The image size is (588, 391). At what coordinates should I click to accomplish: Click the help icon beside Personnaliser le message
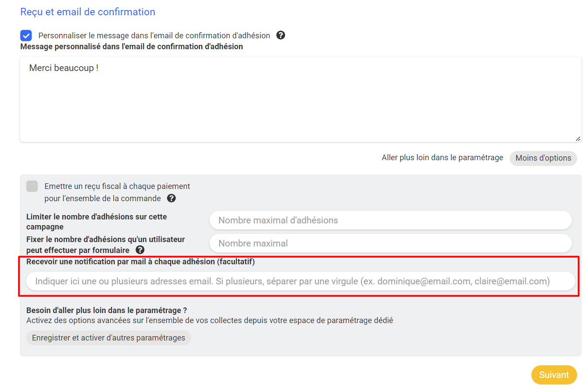click(x=281, y=35)
